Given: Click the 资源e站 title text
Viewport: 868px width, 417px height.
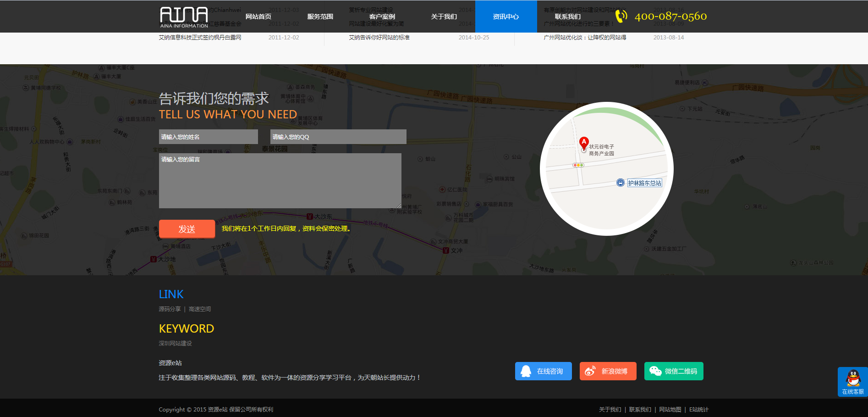Looking at the screenshot, I should pos(170,363).
